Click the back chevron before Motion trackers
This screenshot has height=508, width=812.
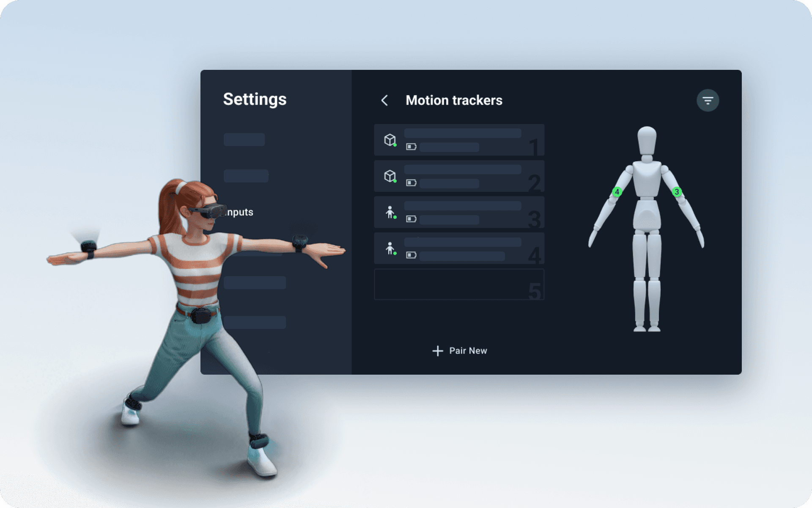coord(385,99)
